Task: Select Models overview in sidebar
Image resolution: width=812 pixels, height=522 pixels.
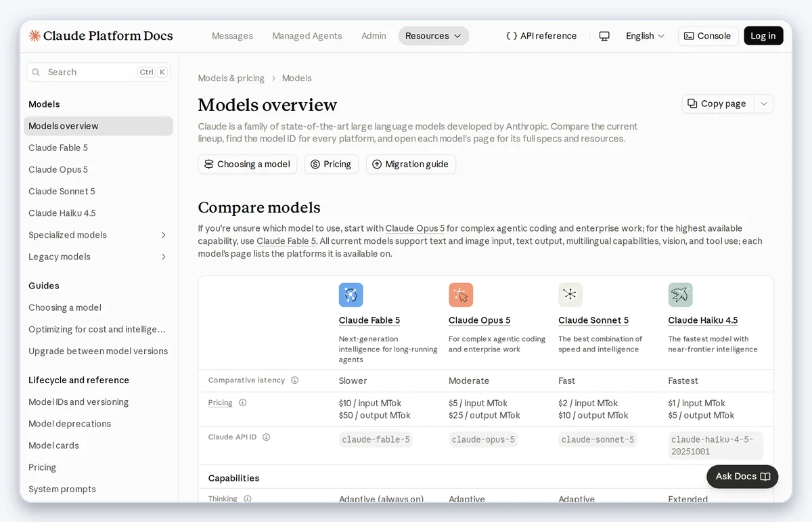Action: pos(98,126)
